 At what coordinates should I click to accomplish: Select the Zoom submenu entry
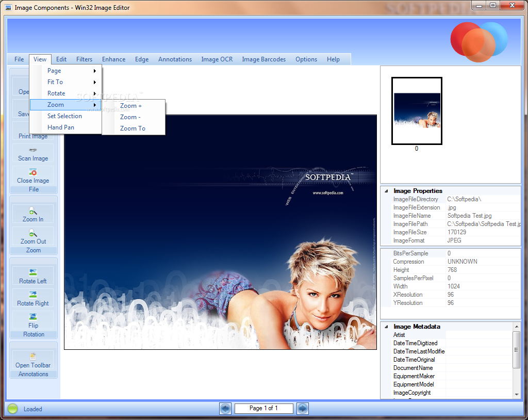[65, 105]
